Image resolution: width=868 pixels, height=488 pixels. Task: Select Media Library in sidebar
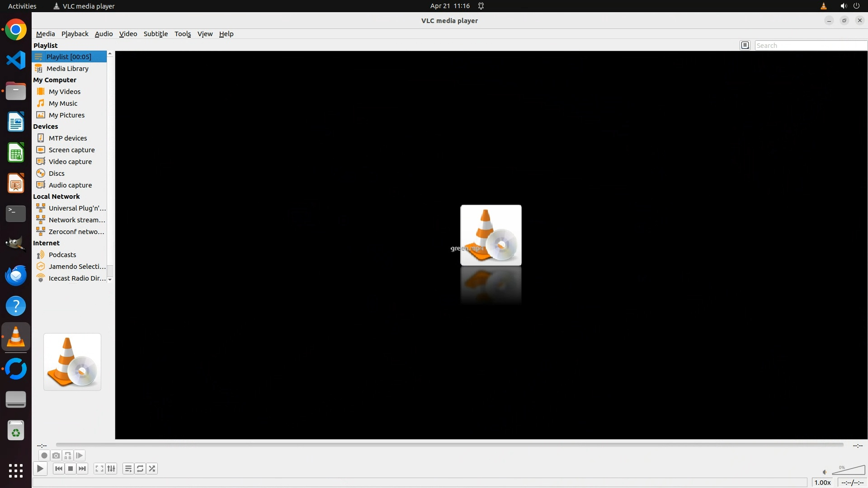[67, 69]
